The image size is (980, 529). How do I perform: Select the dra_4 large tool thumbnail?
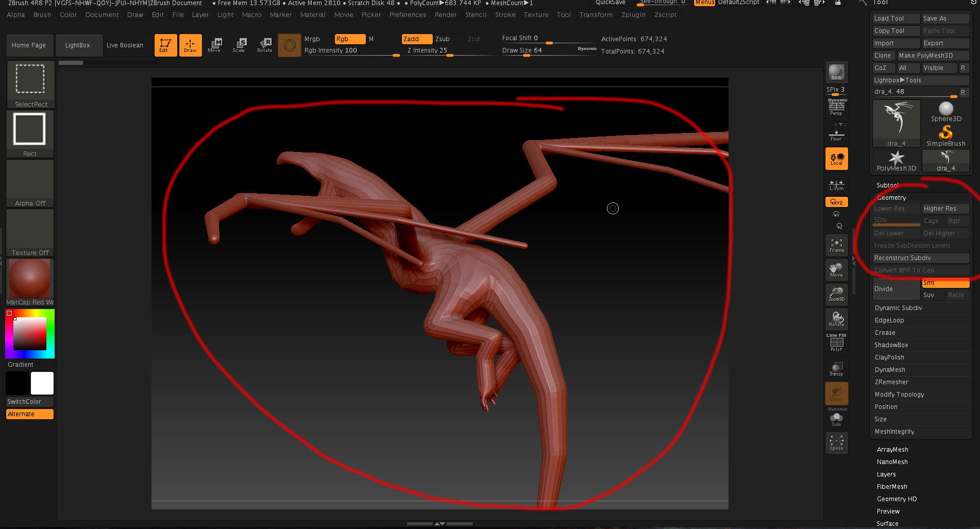[896, 124]
